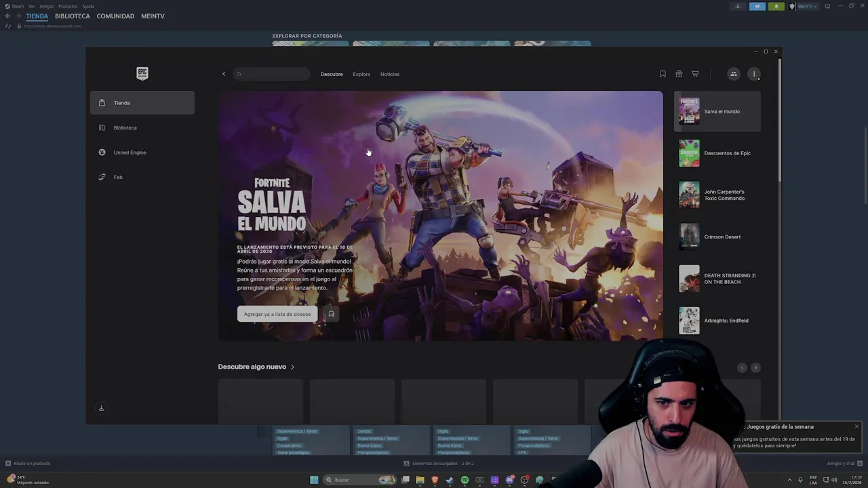The width and height of the screenshot is (868, 488).
Task: Open the Amigos menu in Steam
Action: click(x=47, y=6)
